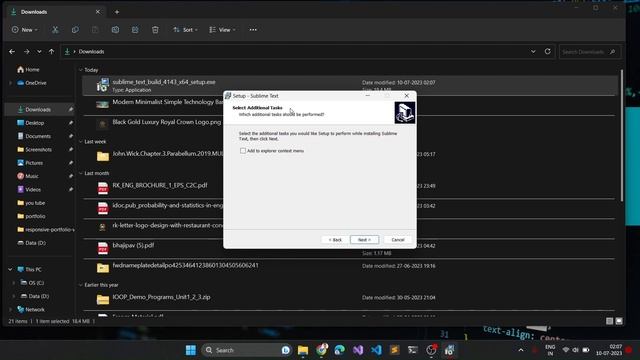Select the Downloads tab

pyautogui.click(x=55, y=12)
